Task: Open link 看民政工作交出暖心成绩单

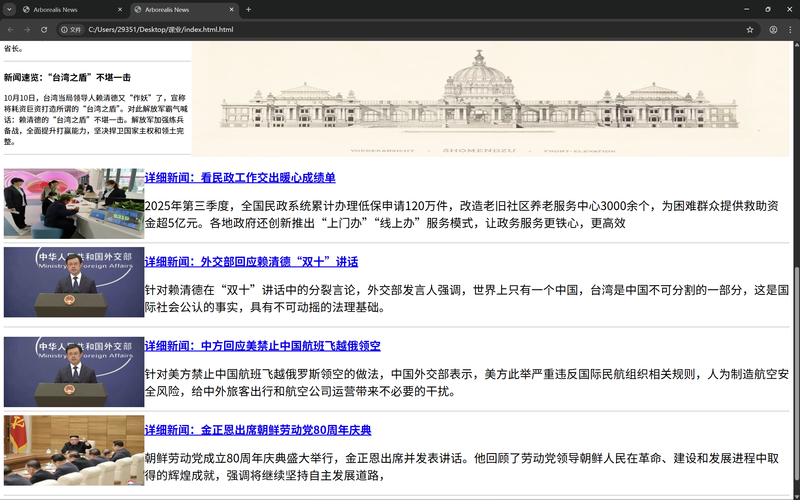Action: [239, 178]
